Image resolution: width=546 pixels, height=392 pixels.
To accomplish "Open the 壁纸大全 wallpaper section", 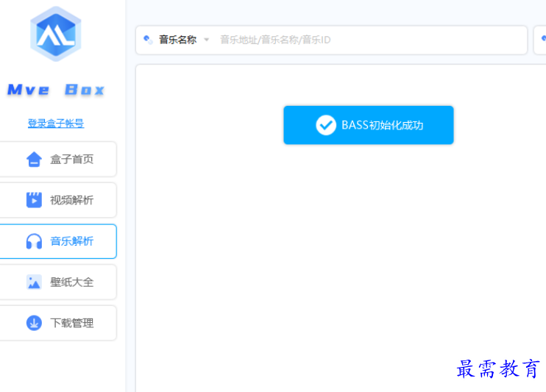I will (58, 282).
